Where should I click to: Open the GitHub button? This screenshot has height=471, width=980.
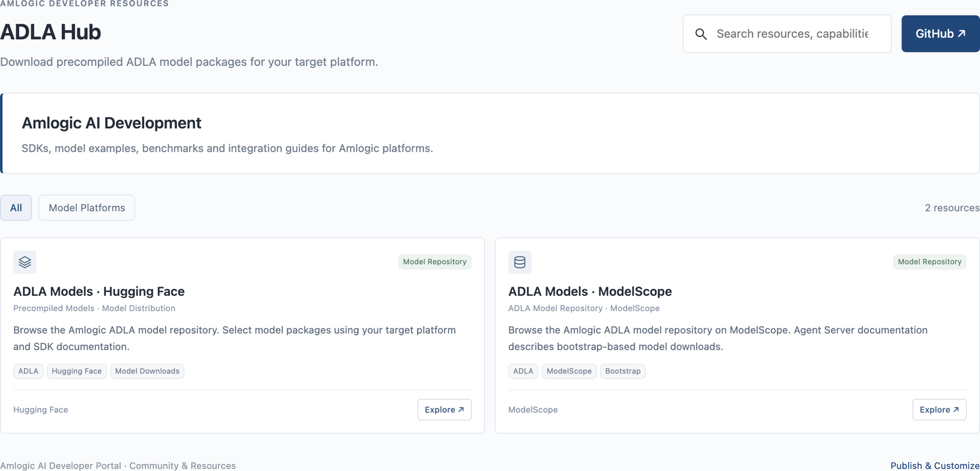point(941,34)
